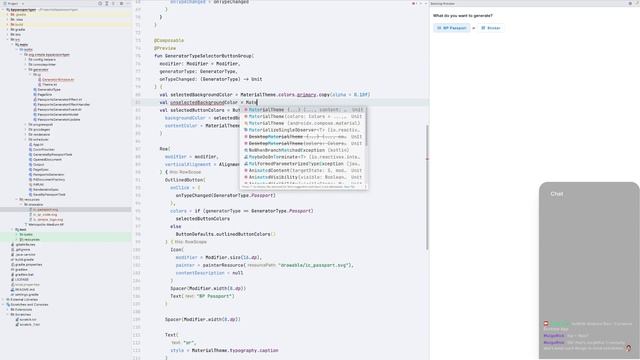Open gradle.properties file in tree
The image size is (640, 360).
[x=27, y=264]
